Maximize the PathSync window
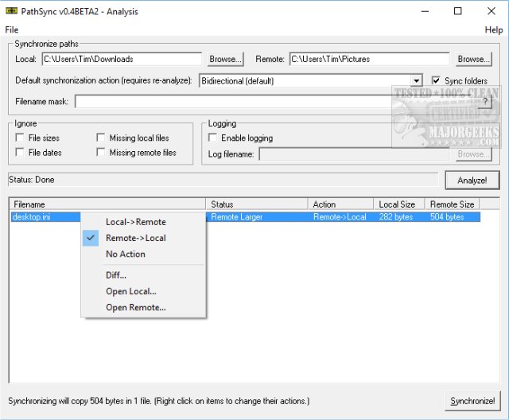Image resolution: width=509 pixels, height=420 pixels. coord(458,11)
